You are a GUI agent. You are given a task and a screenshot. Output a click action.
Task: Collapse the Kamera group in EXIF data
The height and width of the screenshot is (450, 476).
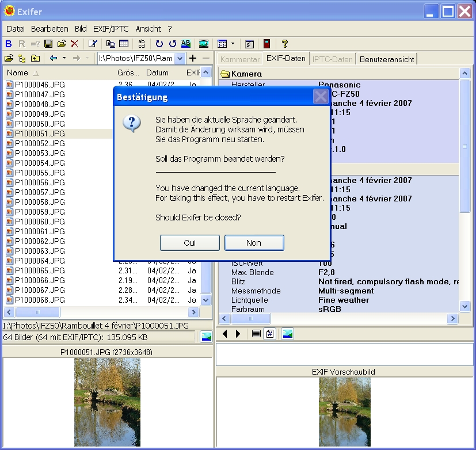[x=225, y=74]
